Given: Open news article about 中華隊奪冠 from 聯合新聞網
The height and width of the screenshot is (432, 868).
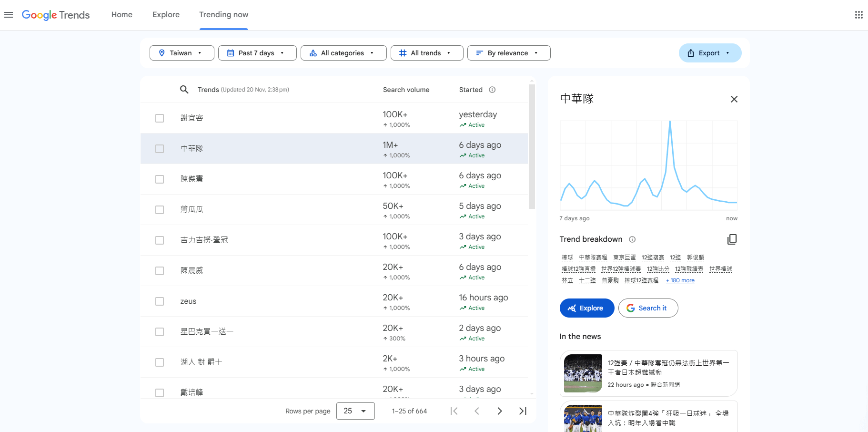Looking at the screenshot, I should coord(649,373).
